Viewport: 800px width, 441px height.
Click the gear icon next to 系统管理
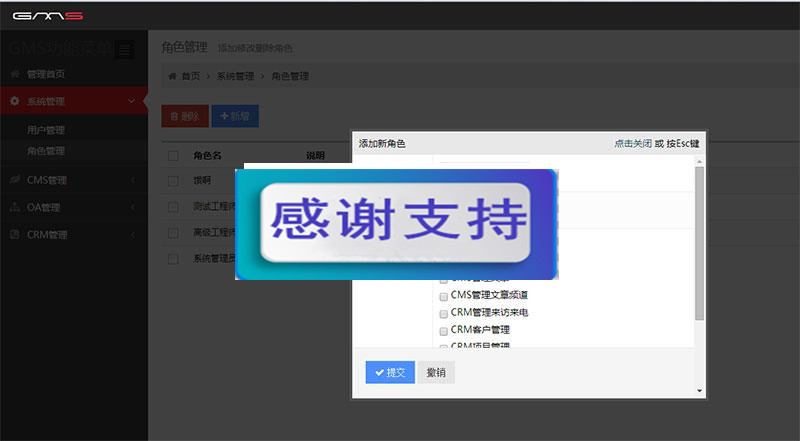pos(15,101)
